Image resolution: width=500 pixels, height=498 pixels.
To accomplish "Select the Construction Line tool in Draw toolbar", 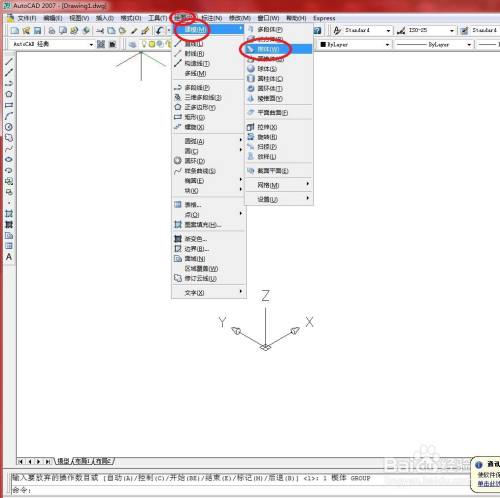I will coord(9,72).
